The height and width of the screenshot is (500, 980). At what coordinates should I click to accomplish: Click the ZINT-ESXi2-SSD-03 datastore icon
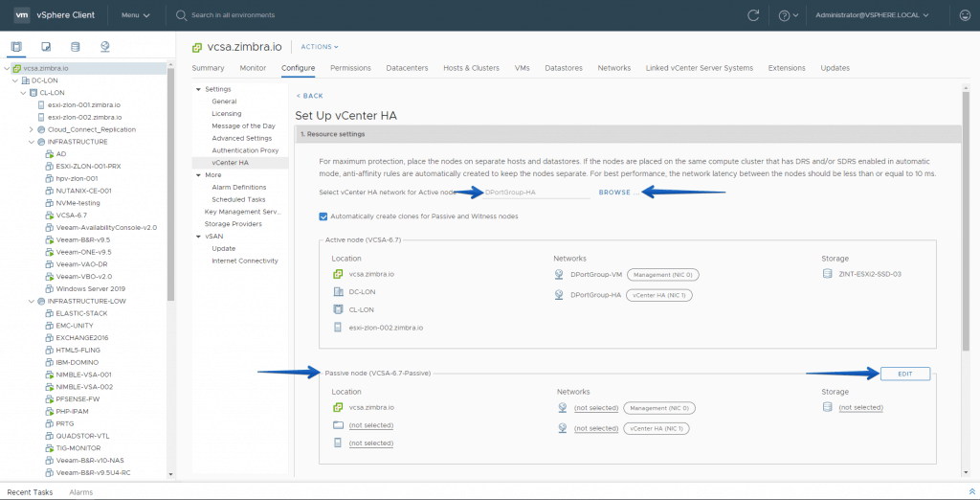pos(828,274)
